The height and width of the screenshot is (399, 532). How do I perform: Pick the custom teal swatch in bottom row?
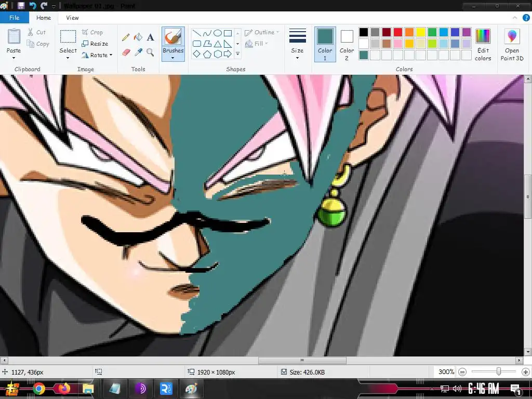pyautogui.click(x=363, y=55)
